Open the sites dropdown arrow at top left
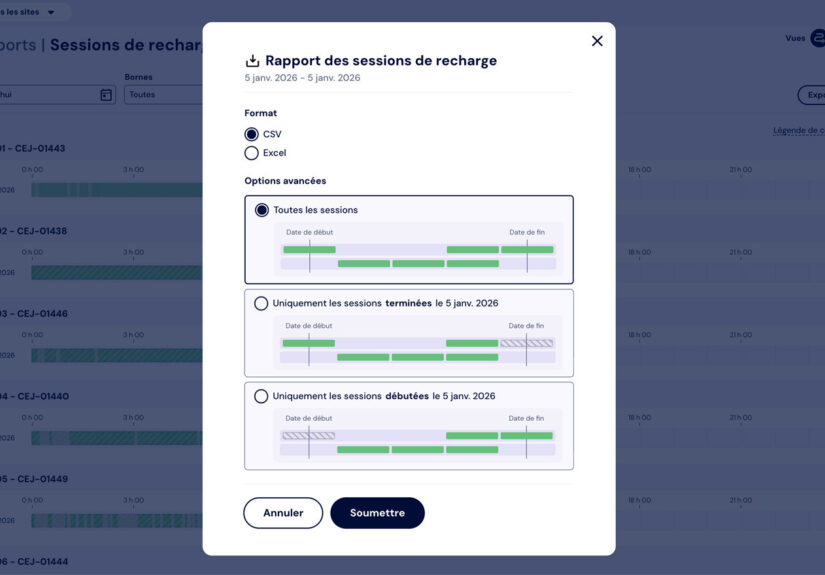This screenshot has height=575, width=825. (x=51, y=12)
